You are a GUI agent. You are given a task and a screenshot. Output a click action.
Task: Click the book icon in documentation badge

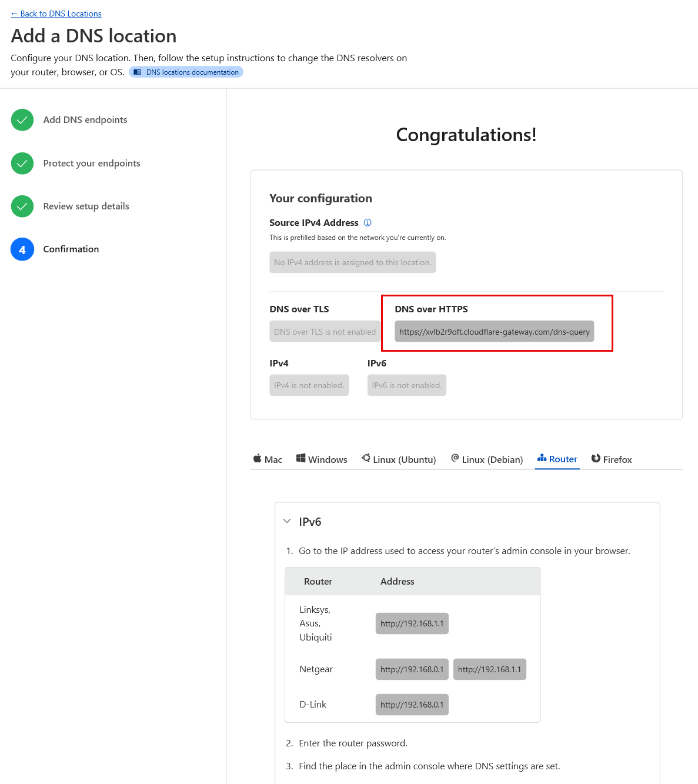point(138,72)
